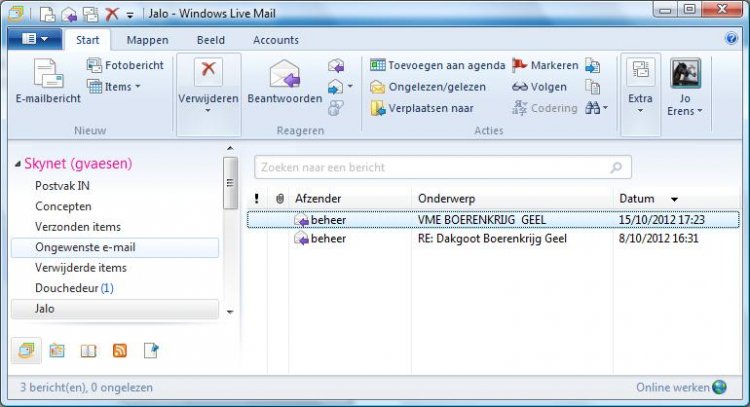750x407 pixels.
Task: Click the New item icon in quick access toolbar
Action: (47, 14)
